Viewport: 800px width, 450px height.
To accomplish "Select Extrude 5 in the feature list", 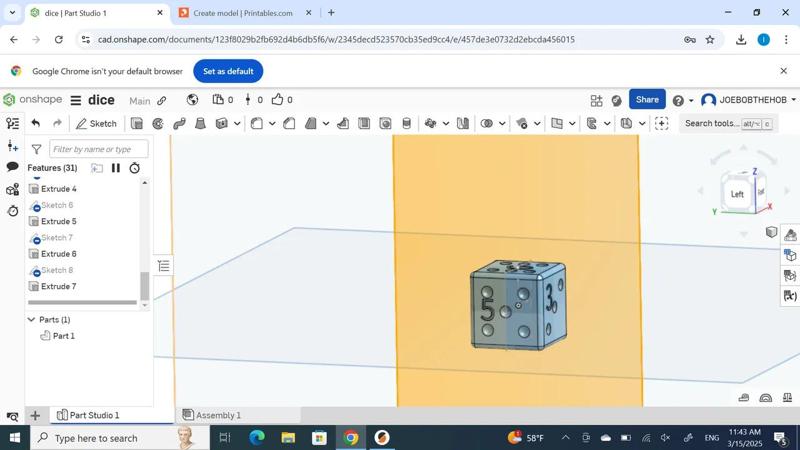I will pyautogui.click(x=59, y=221).
